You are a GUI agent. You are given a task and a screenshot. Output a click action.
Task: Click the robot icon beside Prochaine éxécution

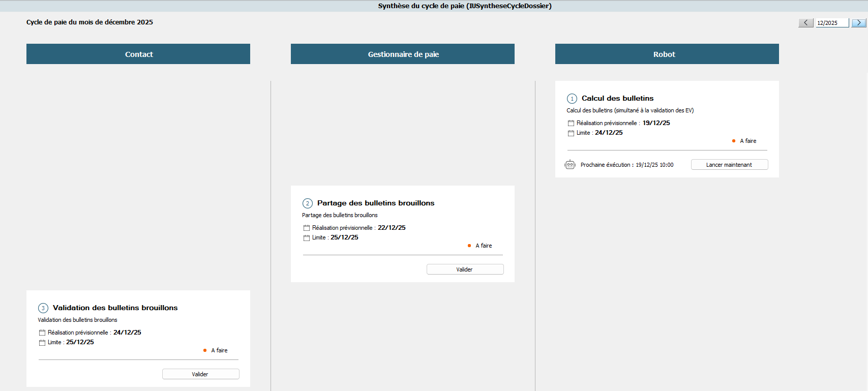pyautogui.click(x=570, y=165)
